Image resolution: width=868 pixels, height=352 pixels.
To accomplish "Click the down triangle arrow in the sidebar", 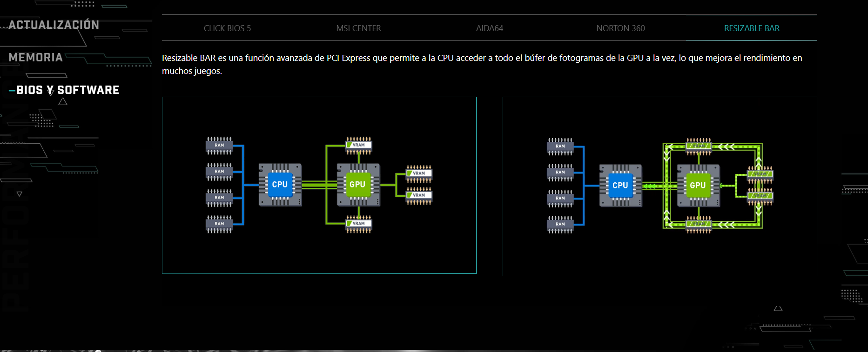I will (x=20, y=194).
